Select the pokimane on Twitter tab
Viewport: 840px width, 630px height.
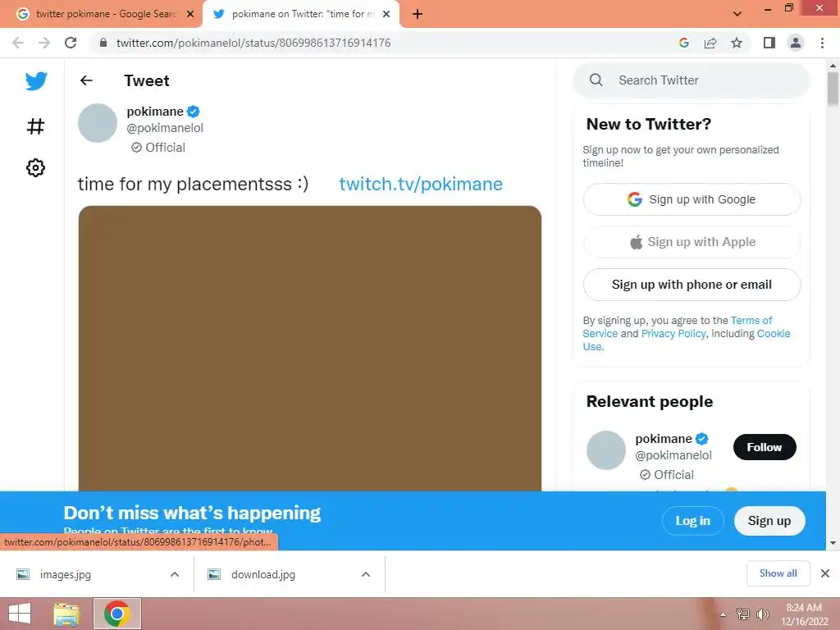(x=300, y=15)
